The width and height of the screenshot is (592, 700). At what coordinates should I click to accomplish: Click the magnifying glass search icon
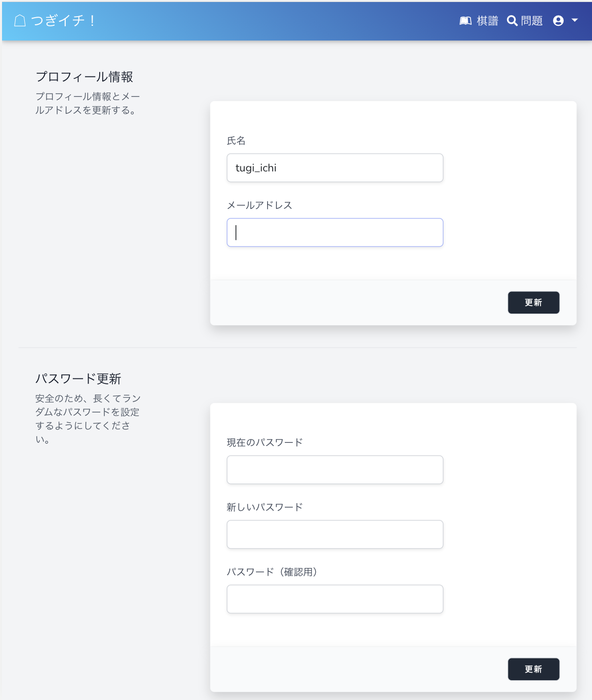point(512,21)
